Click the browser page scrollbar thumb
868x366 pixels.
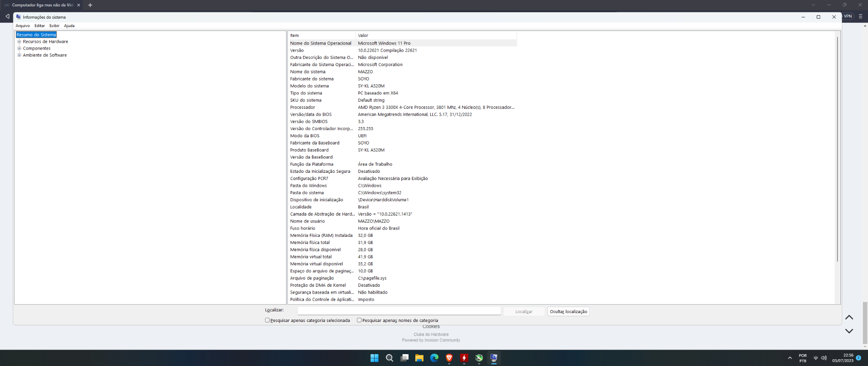pos(865,323)
